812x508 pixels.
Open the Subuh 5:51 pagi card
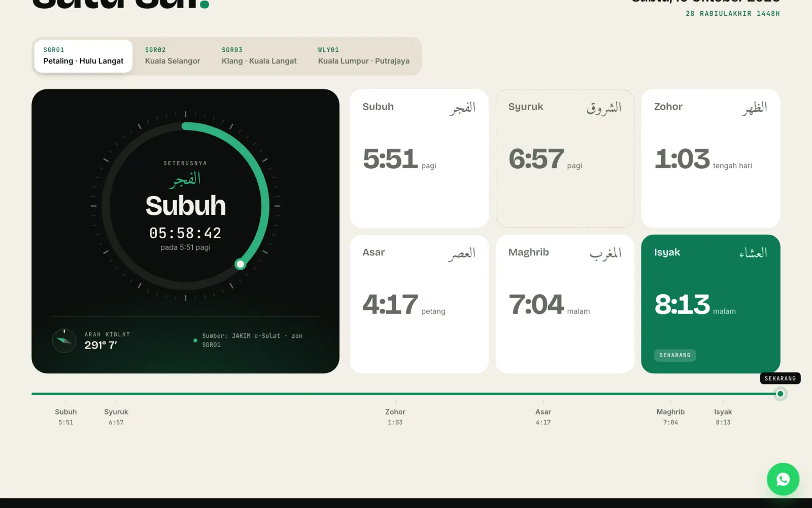(419, 158)
